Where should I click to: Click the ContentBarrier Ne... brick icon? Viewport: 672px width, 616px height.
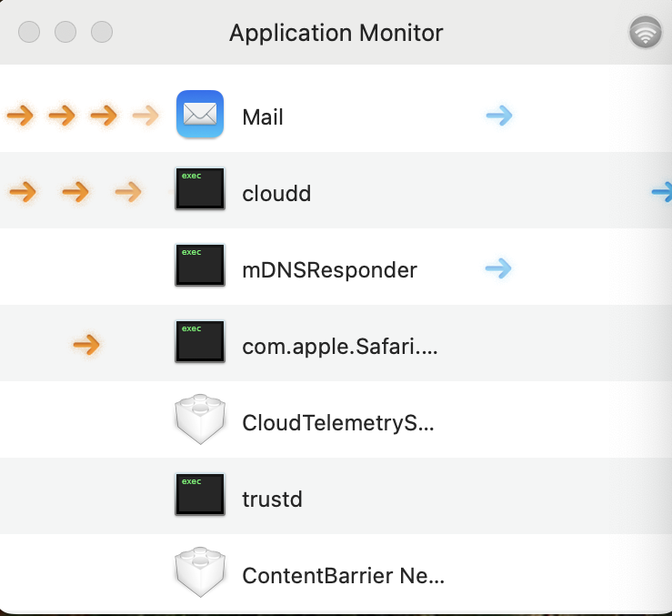pyautogui.click(x=200, y=571)
